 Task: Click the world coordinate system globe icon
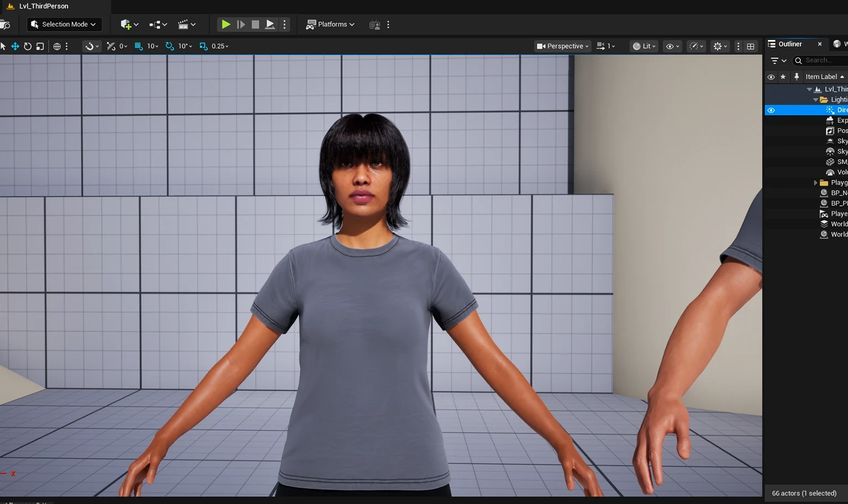[x=57, y=46]
